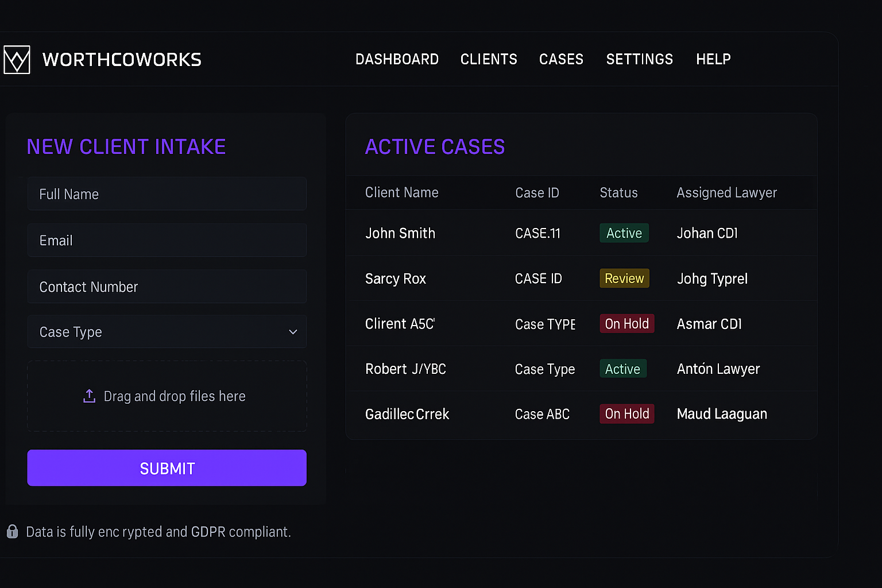This screenshot has width=882, height=588.
Task: Click assigned lawyer Maud Laaguan
Action: (x=722, y=414)
